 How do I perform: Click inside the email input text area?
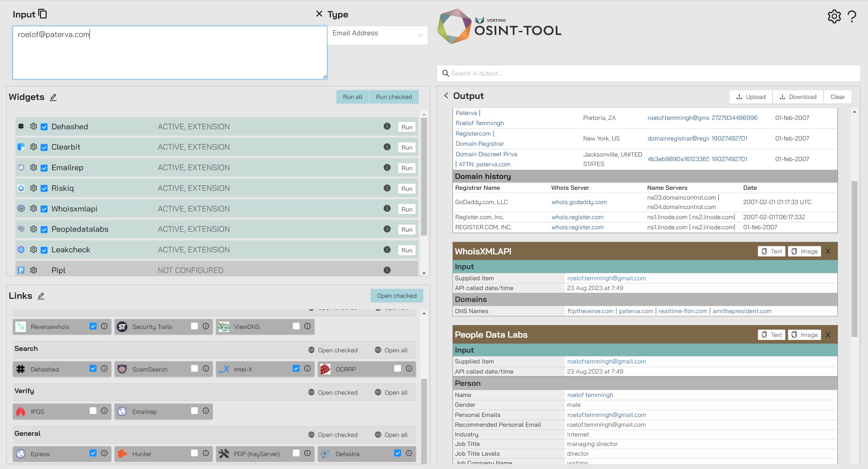(x=169, y=52)
